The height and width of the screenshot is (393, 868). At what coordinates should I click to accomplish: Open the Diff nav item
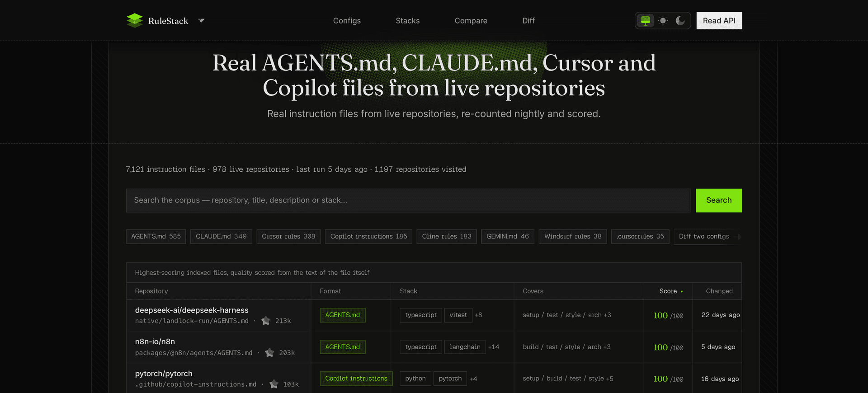tap(528, 21)
